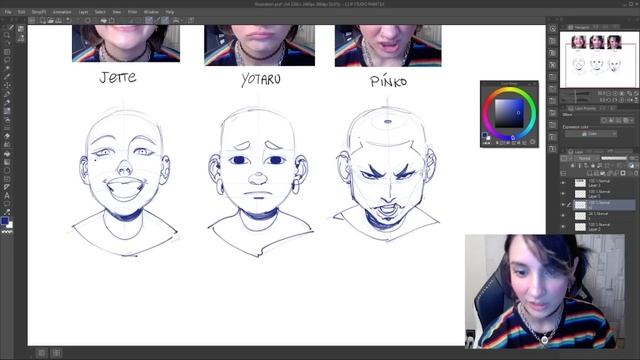Open the Animation menu
Screen dimensions: 640x360
62,12
